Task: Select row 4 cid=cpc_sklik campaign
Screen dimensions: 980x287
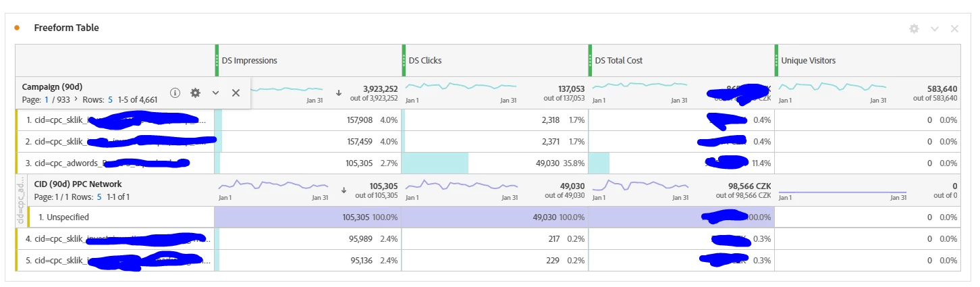Action: [115, 238]
